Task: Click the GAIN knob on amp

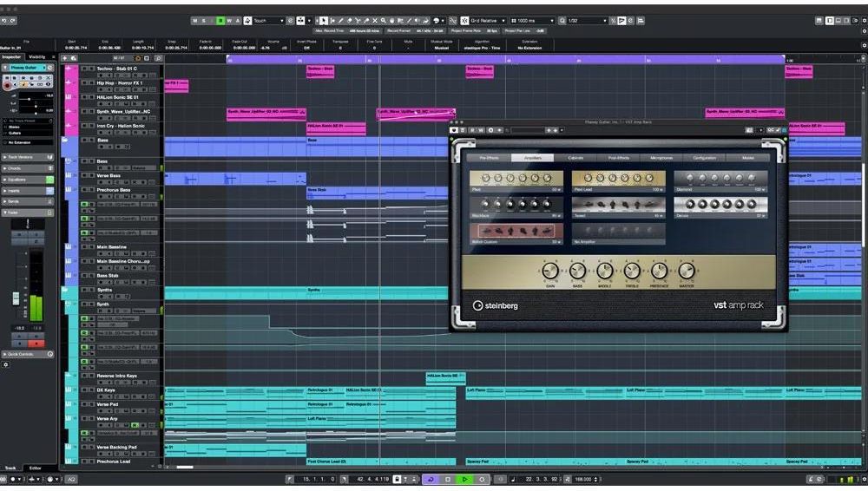Action: click(x=549, y=271)
